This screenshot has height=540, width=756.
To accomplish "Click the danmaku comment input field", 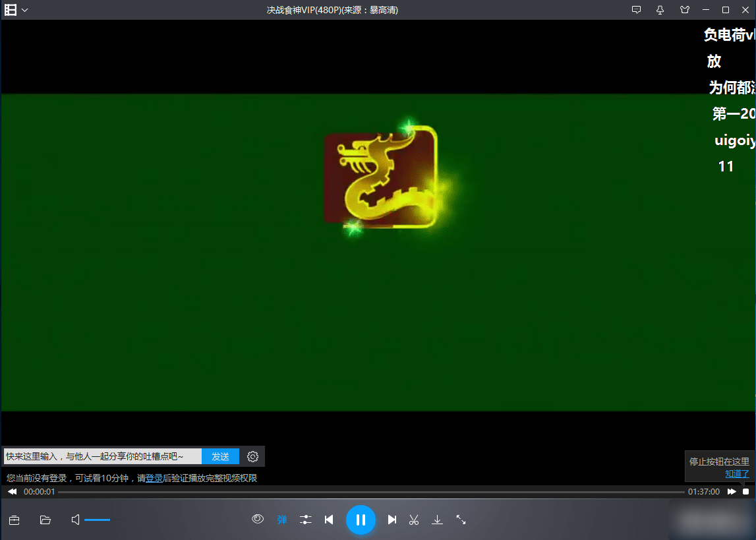I will click(x=103, y=456).
